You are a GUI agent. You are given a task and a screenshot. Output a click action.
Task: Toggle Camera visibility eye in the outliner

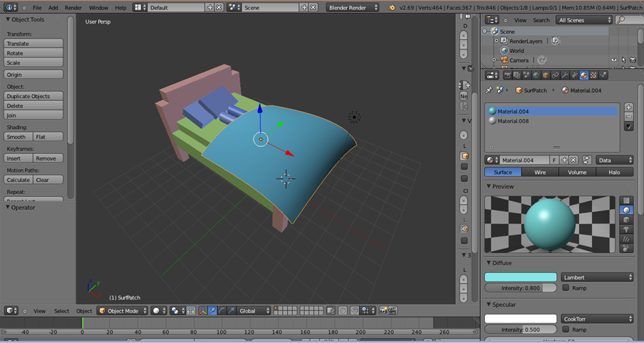614,60
